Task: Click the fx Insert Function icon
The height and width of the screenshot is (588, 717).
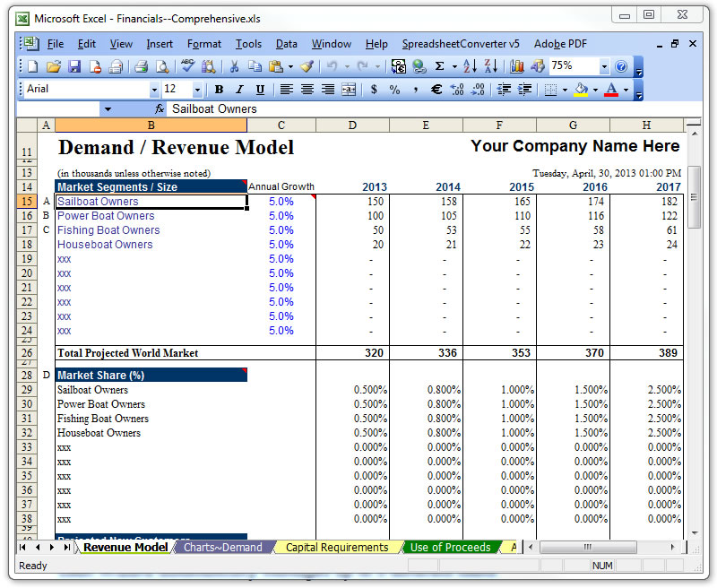Action: click(x=160, y=108)
